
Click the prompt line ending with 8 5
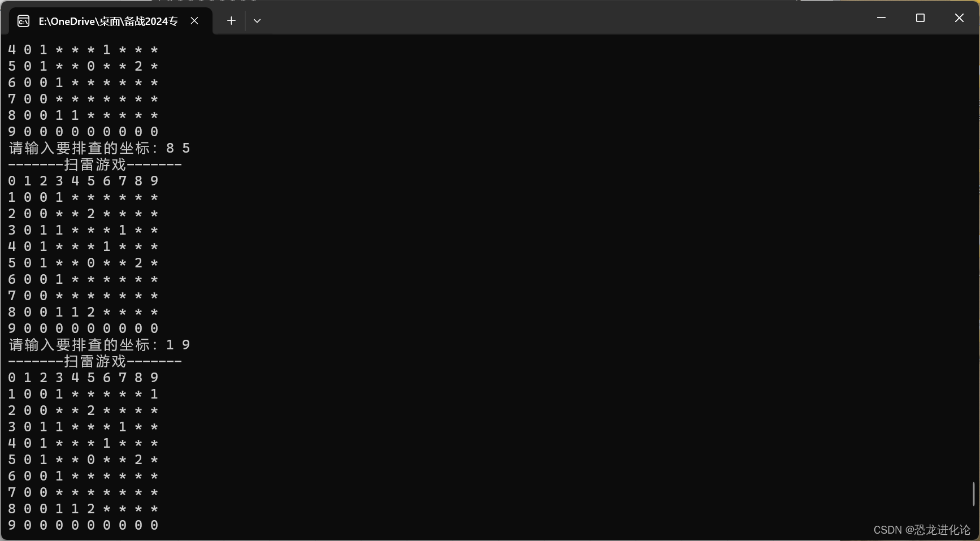tap(99, 148)
